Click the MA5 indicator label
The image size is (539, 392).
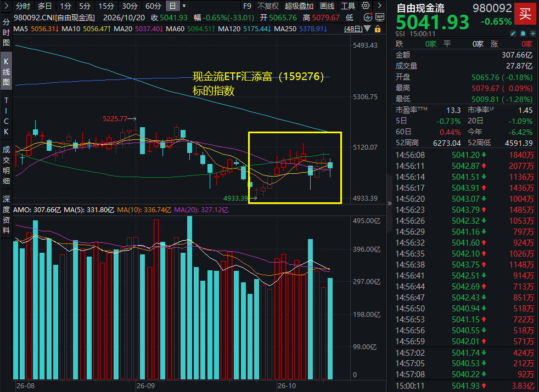(21, 29)
